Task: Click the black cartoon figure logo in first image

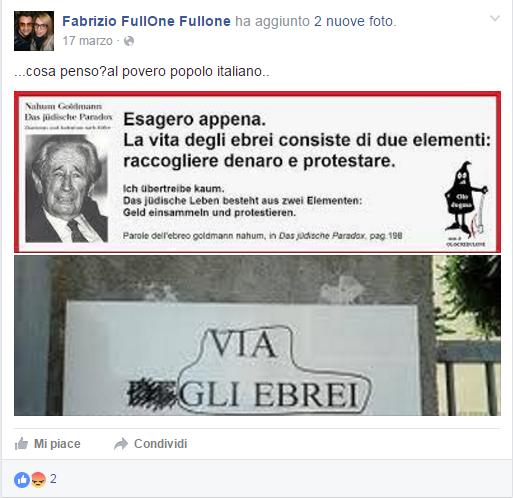Action: click(x=466, y=199)
